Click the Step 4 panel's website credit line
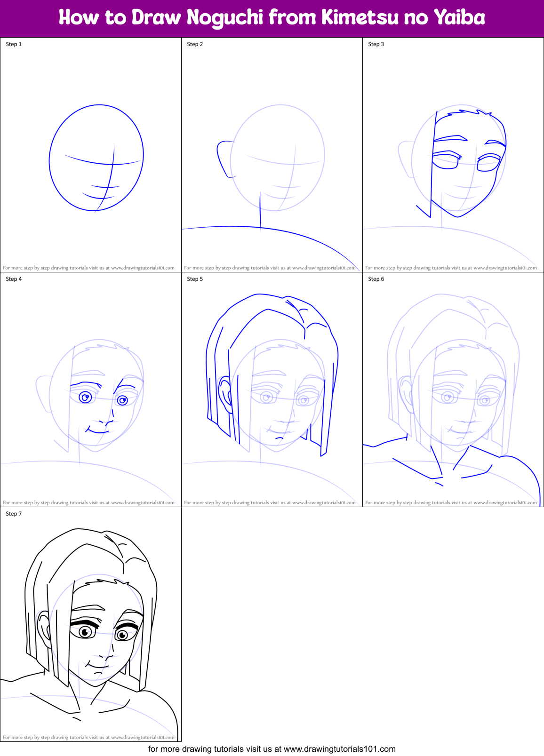The width and height of the screenshot is (544, 756). pyautogui.click(x=88, y=502)
